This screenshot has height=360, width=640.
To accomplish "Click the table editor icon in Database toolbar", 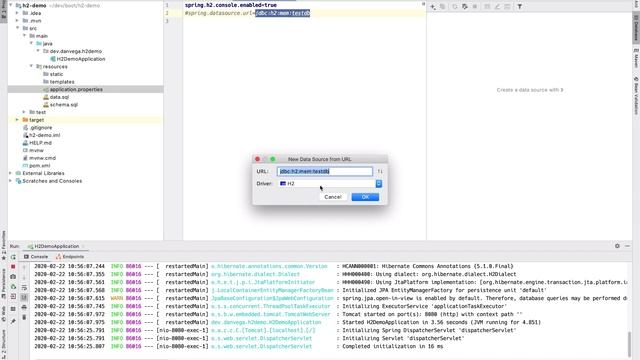I will pyautogui.click(x=487, y=7).
